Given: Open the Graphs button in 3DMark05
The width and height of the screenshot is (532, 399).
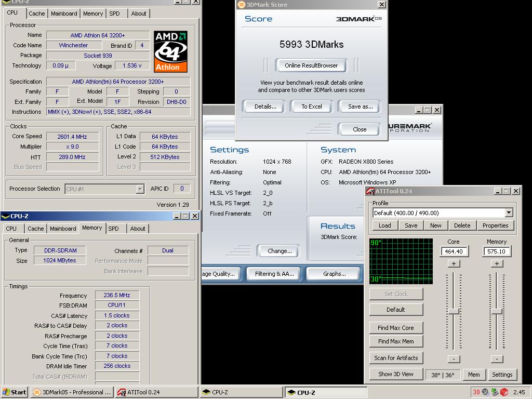Looking at the screenshot, I should coord(334,274).
